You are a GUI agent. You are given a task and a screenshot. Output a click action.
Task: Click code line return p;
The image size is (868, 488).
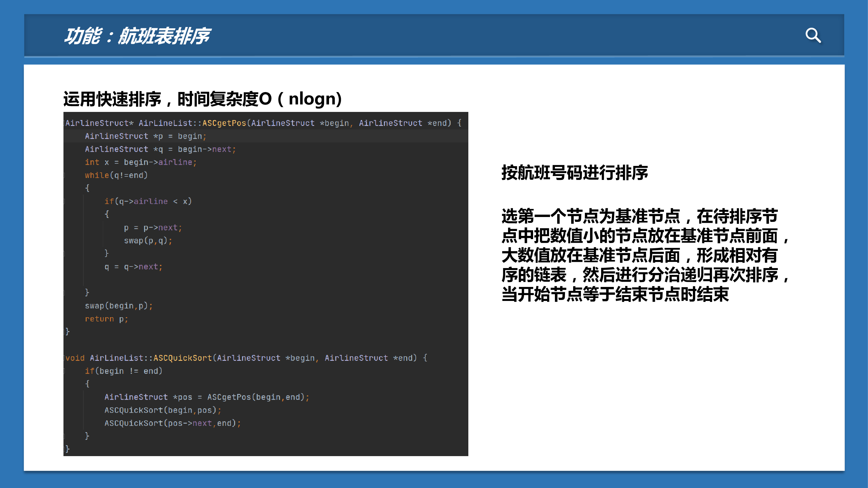click(106, 319)
